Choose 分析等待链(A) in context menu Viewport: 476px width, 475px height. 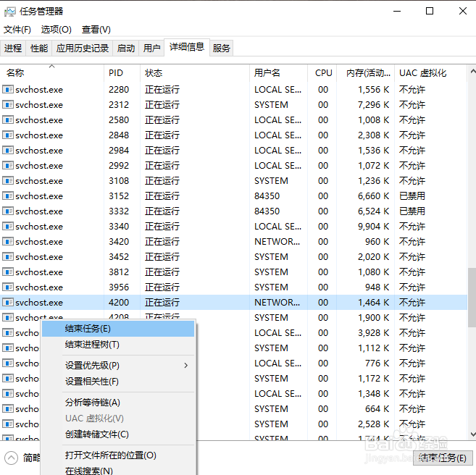click(x=118, y=403)
